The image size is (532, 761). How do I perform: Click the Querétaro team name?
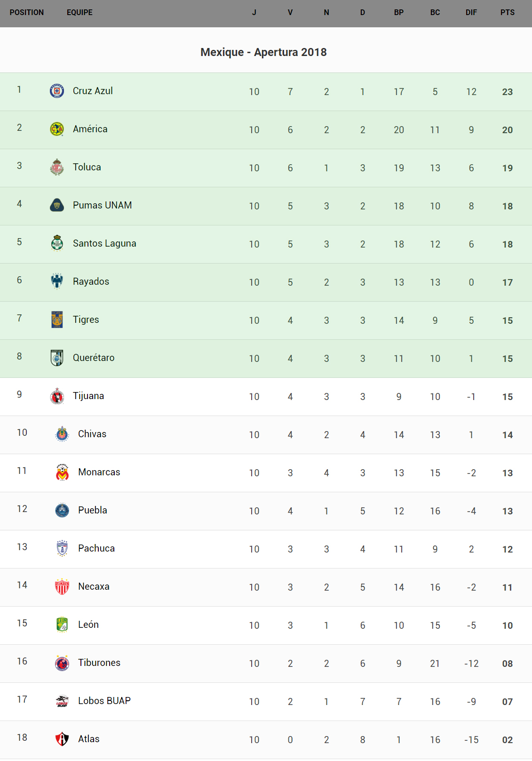click(x=94, y=358)
